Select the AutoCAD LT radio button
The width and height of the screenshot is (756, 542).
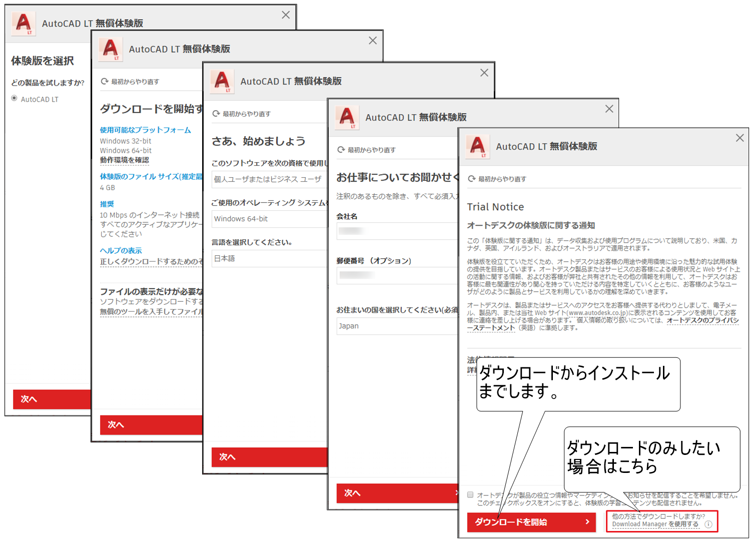14,99
